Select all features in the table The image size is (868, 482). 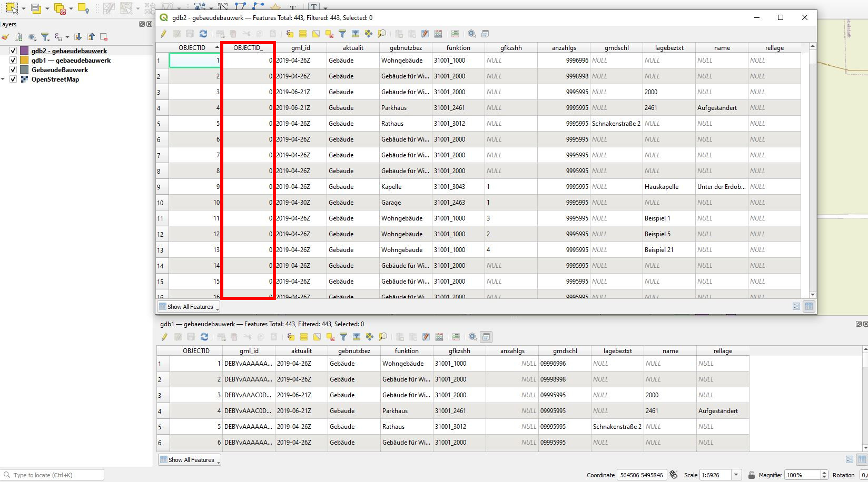point(303,34)
